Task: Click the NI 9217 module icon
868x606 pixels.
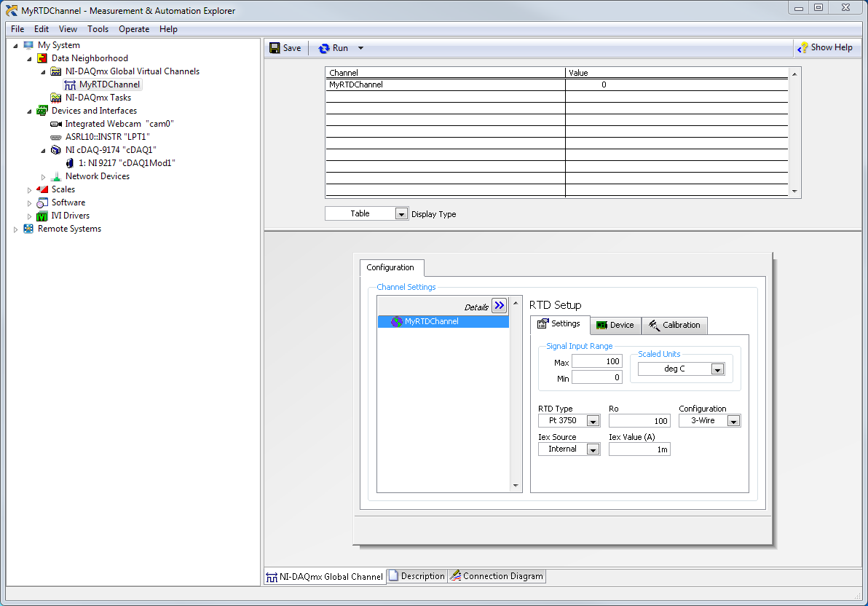Action: (70, 163)
